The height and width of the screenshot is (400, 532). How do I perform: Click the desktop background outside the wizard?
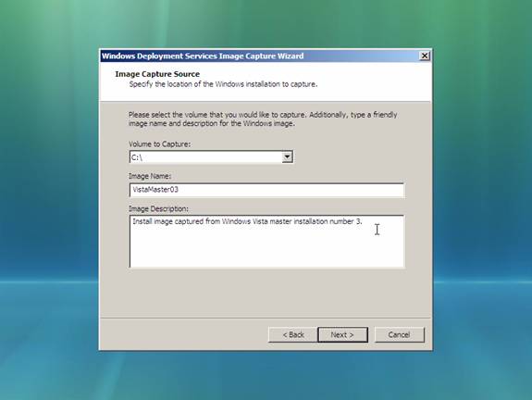[47, 204]
